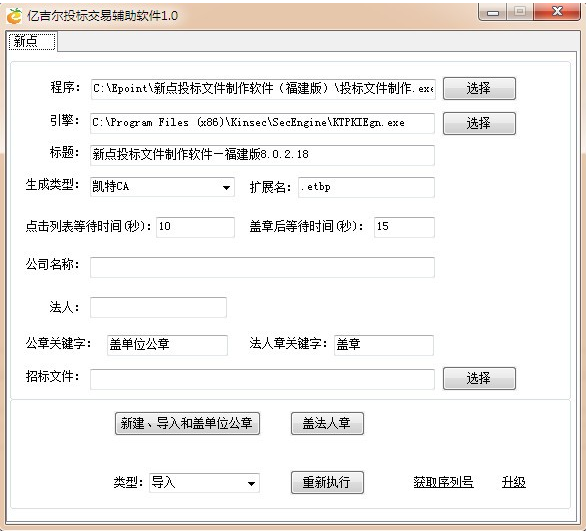Click the 标题 text field

coord(262,155)
